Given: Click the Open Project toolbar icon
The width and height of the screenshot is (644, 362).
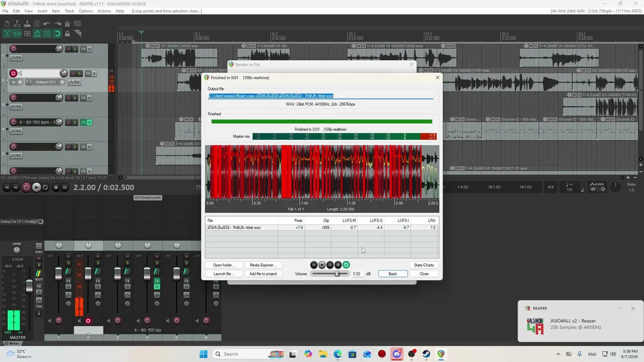Looking at the screenshot, I should pos(17,24).
